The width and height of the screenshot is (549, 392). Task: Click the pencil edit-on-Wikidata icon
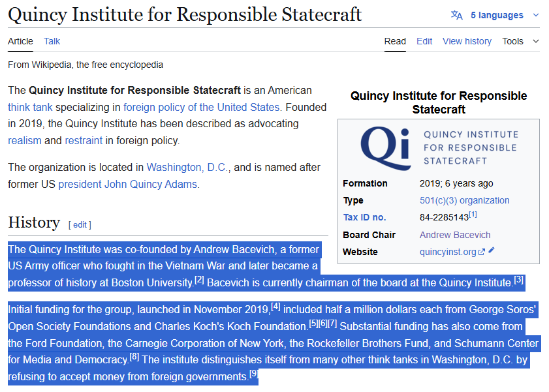492,250
